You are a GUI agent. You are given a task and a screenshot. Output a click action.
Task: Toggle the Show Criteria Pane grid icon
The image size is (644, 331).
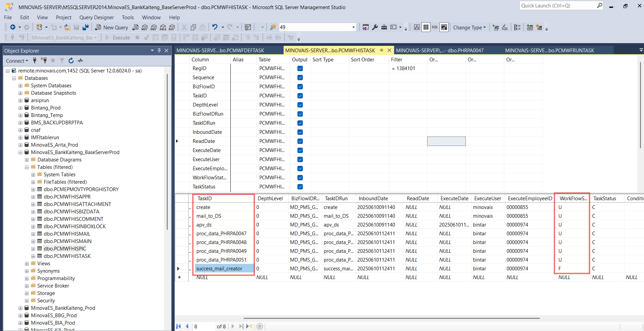point(426,27)
